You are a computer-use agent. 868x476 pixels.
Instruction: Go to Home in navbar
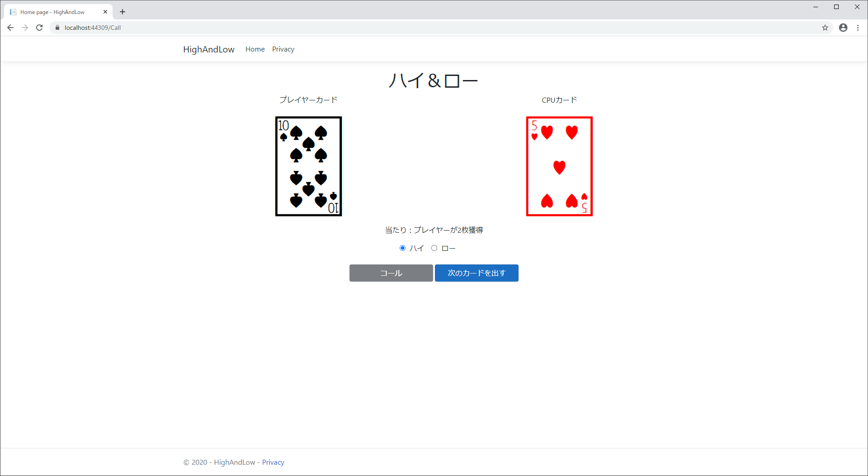255,49
